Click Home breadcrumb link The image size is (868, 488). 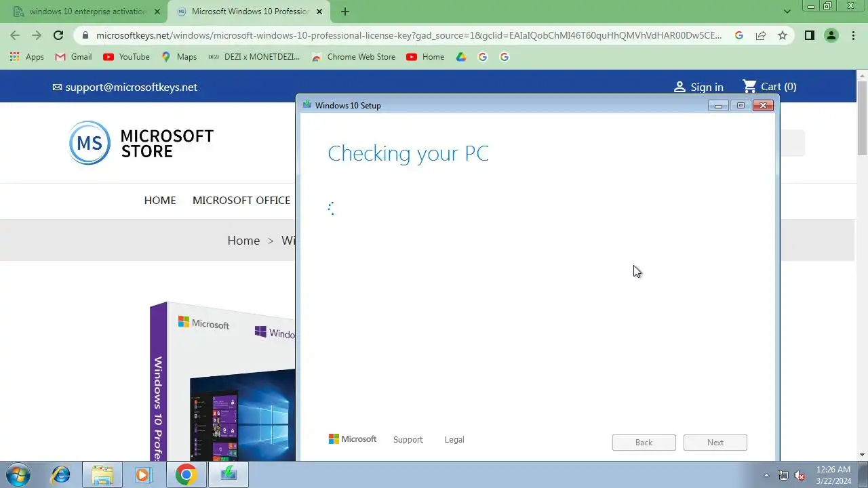tap(243, 241)
